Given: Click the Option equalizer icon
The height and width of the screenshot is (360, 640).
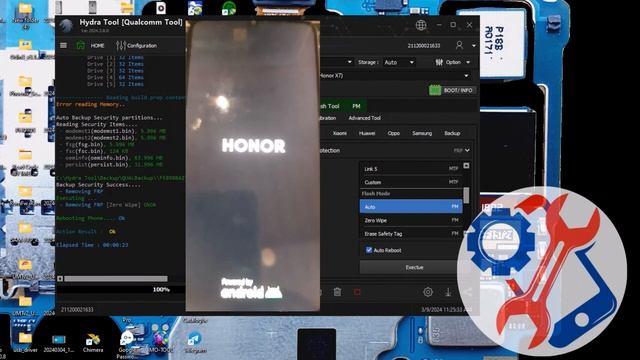Looking at the screenshot, I should tap(439, 62).
